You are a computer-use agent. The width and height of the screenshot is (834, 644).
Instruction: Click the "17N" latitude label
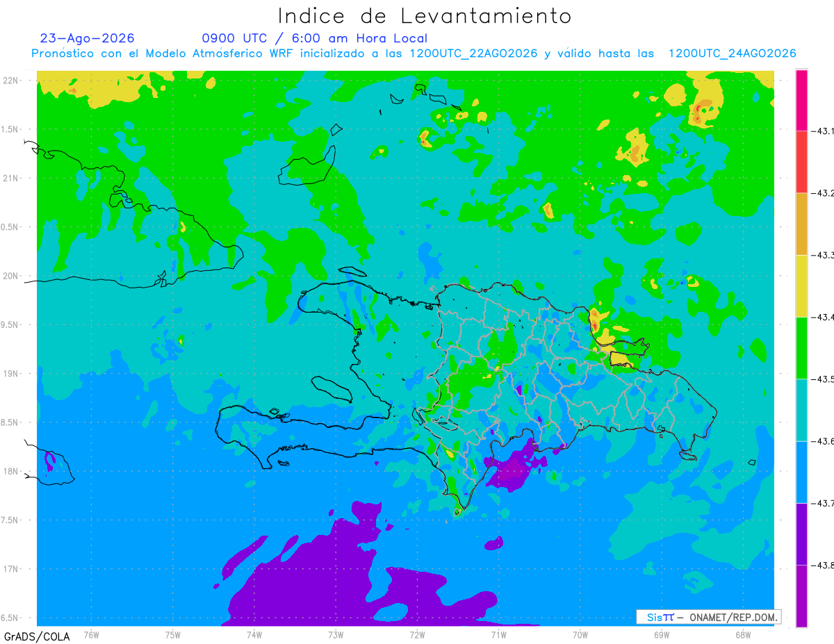[x=11, y=569]
